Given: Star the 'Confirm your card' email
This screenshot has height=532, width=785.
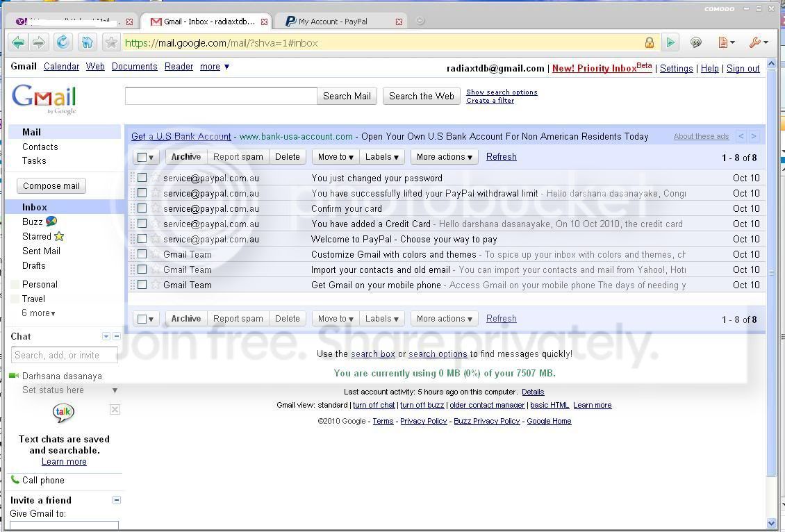Looking at the screenshot, I should [156, 208].
